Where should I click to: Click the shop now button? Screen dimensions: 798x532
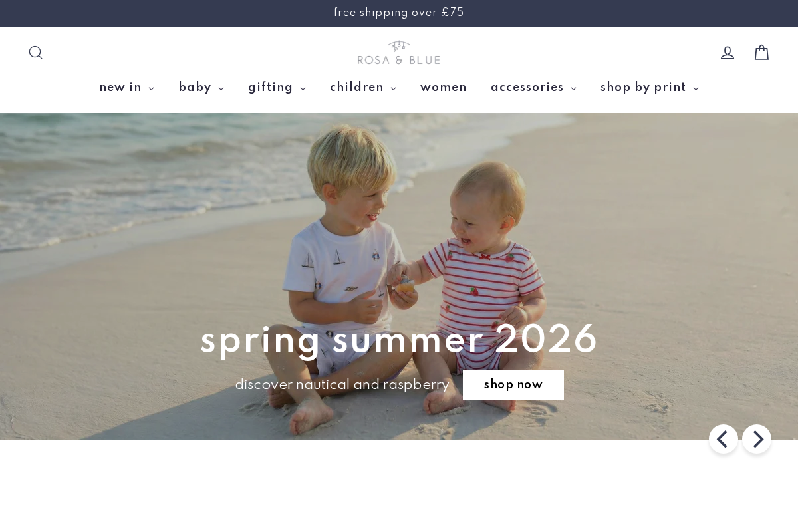[x=513, y=385]
